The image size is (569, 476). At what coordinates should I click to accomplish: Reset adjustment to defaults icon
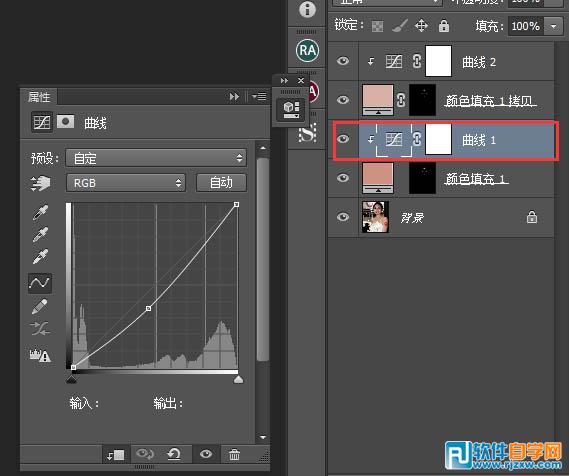click(174, 454)
